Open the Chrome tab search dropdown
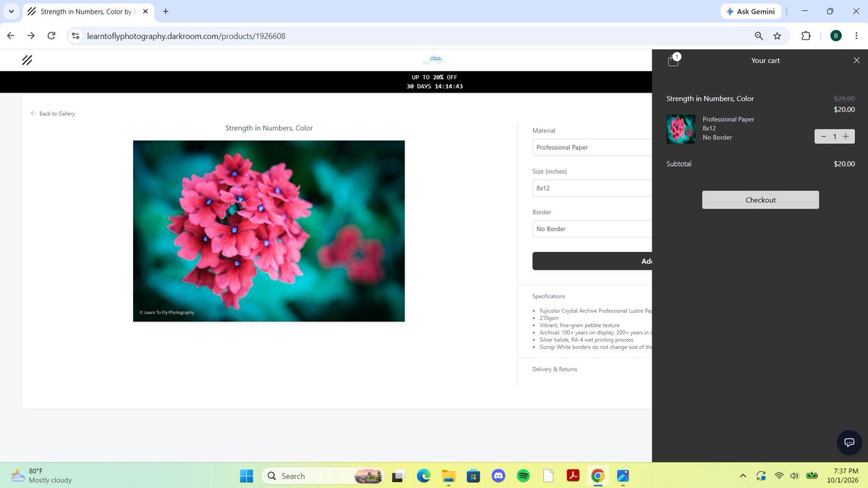The width and height of the screenshot is (868, 488). coord(11,12)
